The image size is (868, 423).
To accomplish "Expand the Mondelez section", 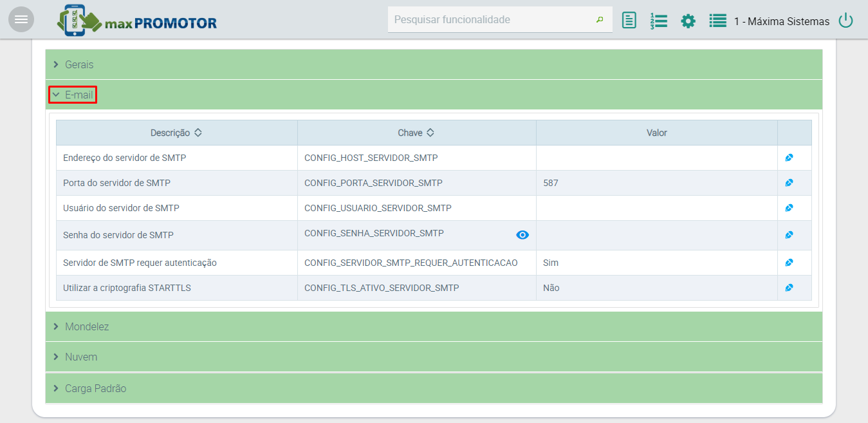I will [434, 326].
